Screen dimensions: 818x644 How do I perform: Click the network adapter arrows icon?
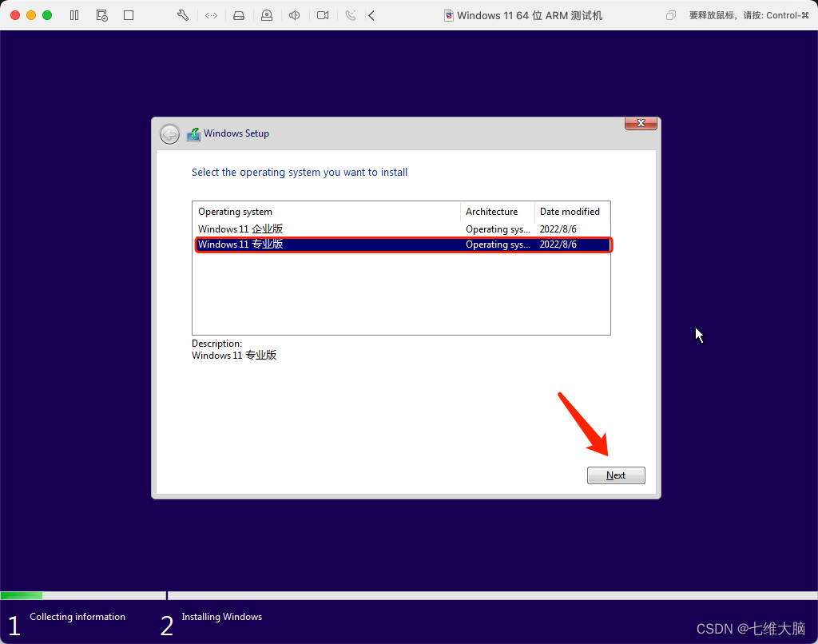coord(211,16)
